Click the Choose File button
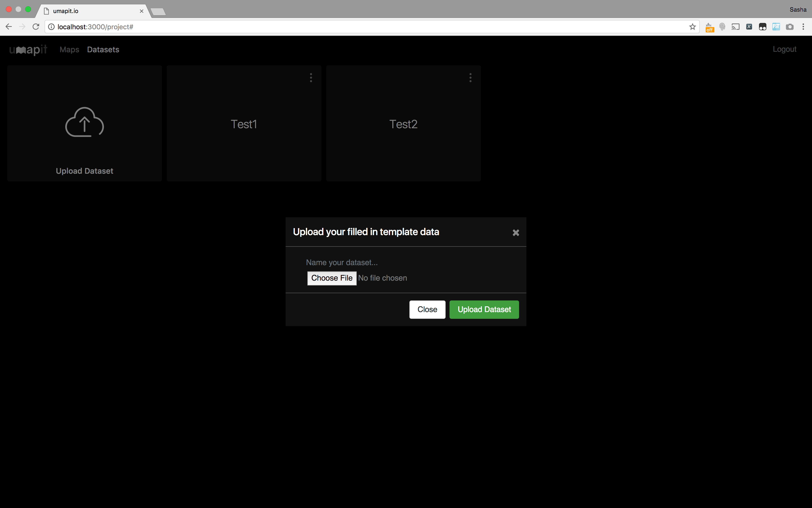This screenshot has width=812, height=508. [332, 278]
